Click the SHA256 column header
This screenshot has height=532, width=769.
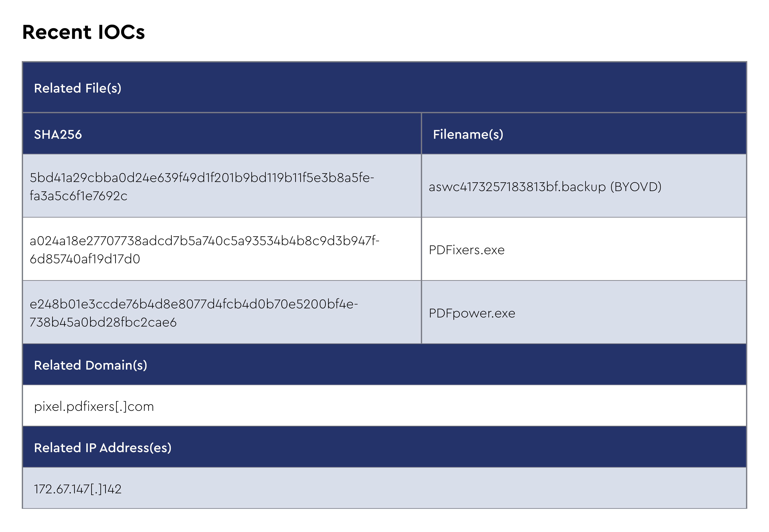click(x=58, y=135)
